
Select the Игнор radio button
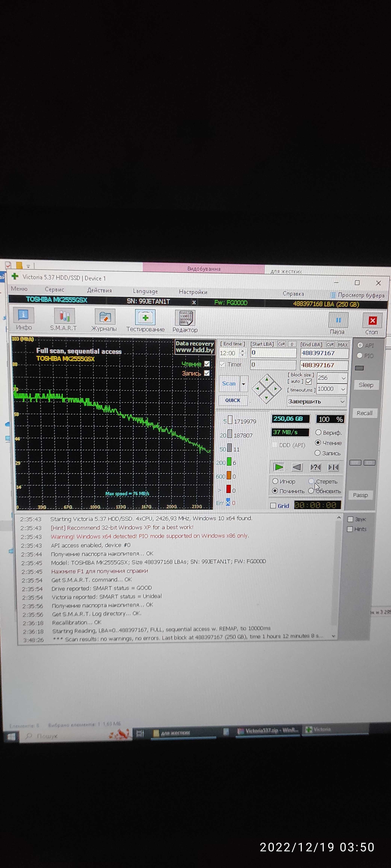point(275,481)
